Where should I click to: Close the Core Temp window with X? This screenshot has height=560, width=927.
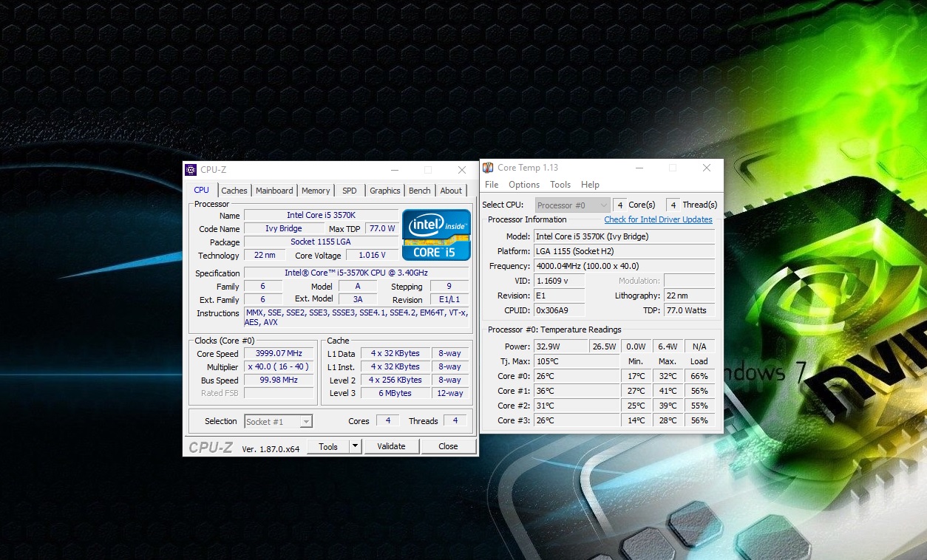[707, 168]
